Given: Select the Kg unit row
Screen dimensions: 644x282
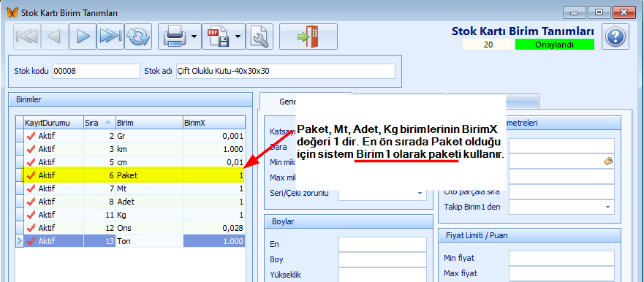Looking at the screenshot, I should click(130, 215).
